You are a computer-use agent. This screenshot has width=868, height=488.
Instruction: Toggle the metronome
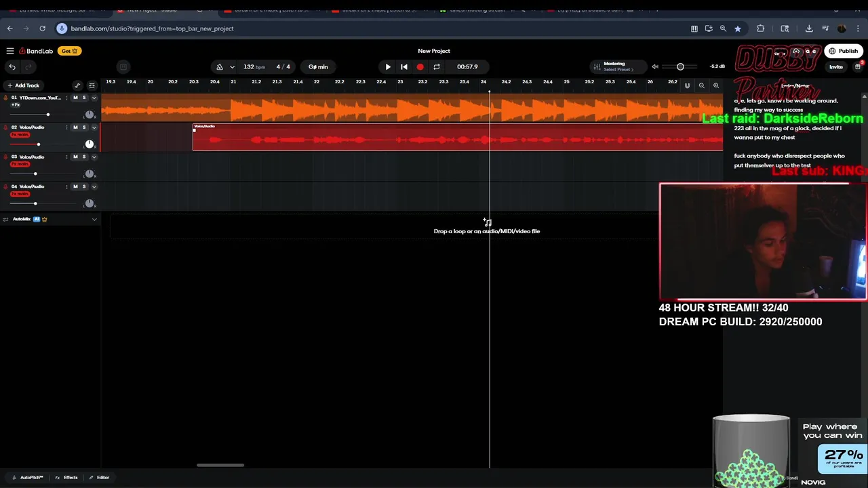(x=219, y=66)
